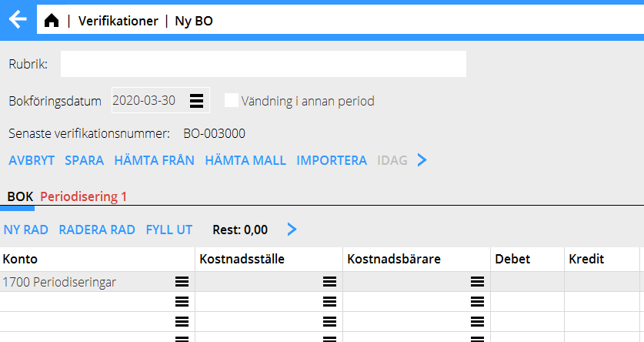Toggle Vändning i annan period checkbox
Screen dimensions: 644x342
coord(231,101)
